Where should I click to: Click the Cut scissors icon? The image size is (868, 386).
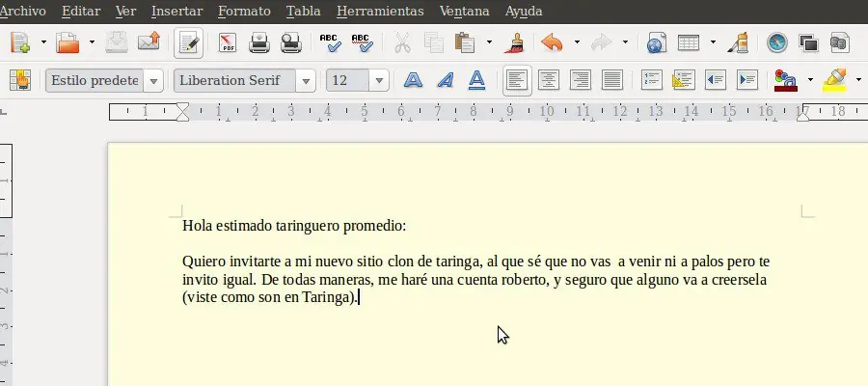(x=402, y=42)
